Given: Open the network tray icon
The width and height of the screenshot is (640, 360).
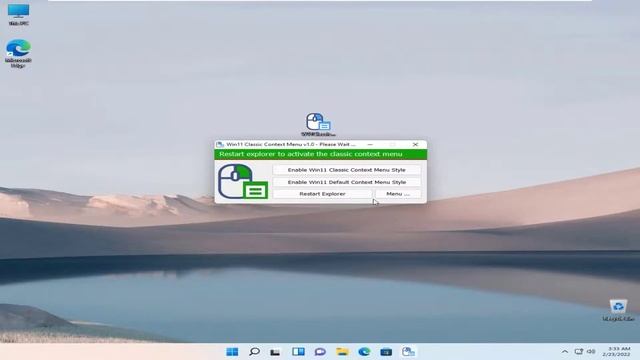Looking at the screenshot, I should point(578,351).
